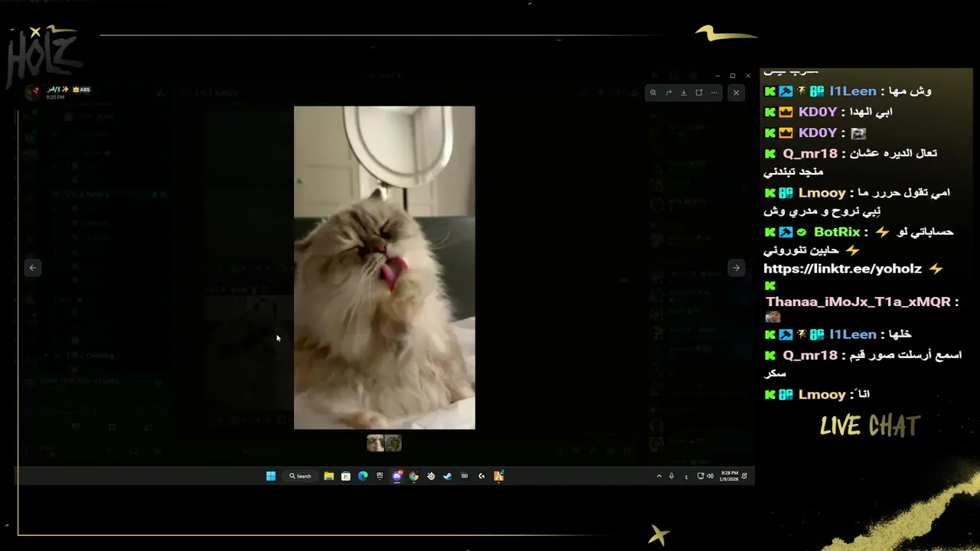980x551 pixels.
Task: Click the sender's avatar at top left
Action: [x=32, y=93]
